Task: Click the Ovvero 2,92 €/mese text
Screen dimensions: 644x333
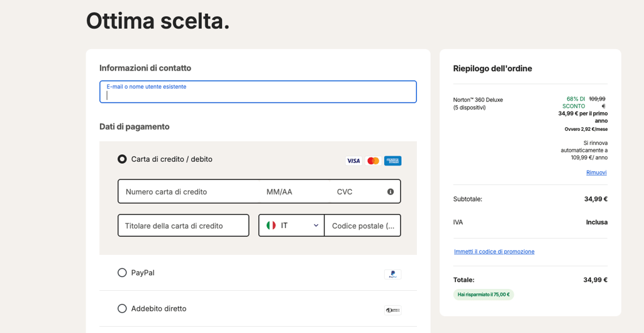Action: tap(586, 129)
